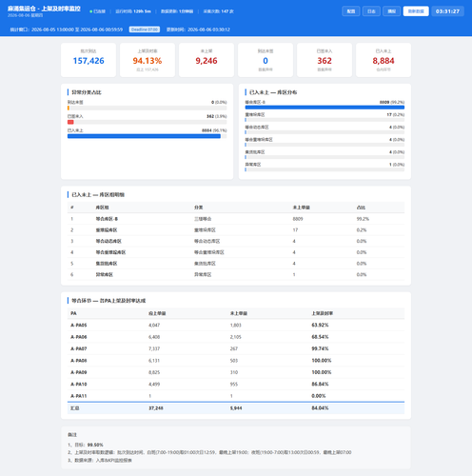The image size is (472, 476).
Task: Click row number 6 in zone table
Action: tap(71, 274)
